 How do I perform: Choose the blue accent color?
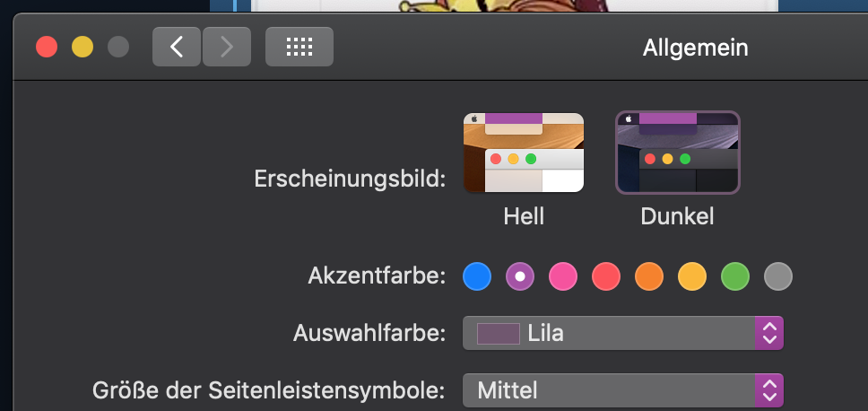477,276
